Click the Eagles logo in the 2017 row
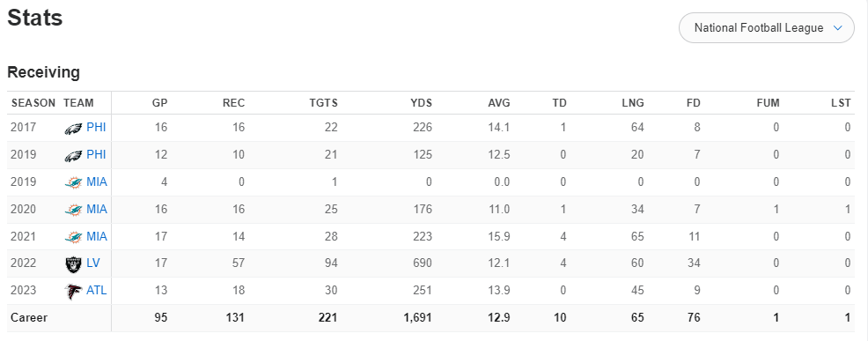868x341 pixels. pyautogui.click(x=73, y=128)
